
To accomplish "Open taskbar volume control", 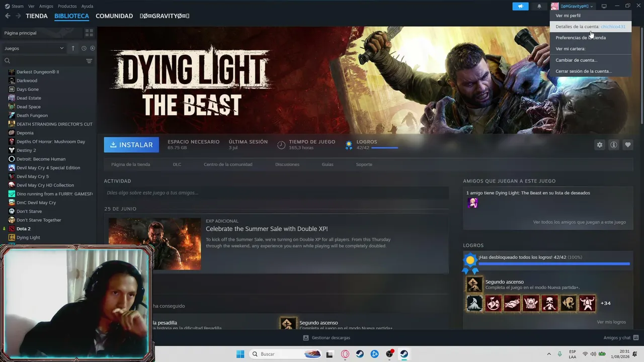I will click(593, 354).
